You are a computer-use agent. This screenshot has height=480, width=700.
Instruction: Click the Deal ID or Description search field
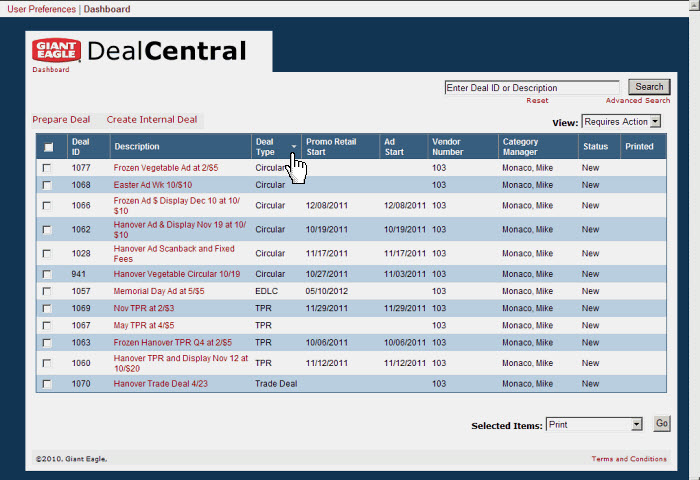click(532, 88)
